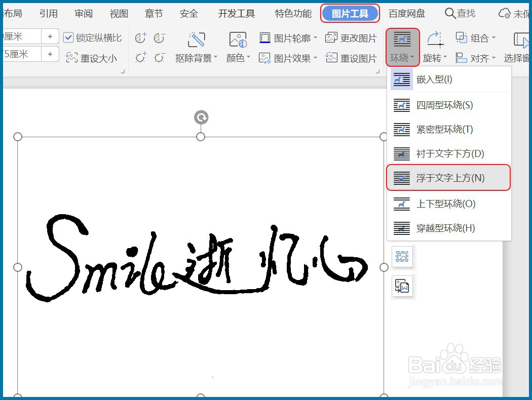Click the picture color icon
This screenshot has height=400, width=532.
(x=238, y=39)
